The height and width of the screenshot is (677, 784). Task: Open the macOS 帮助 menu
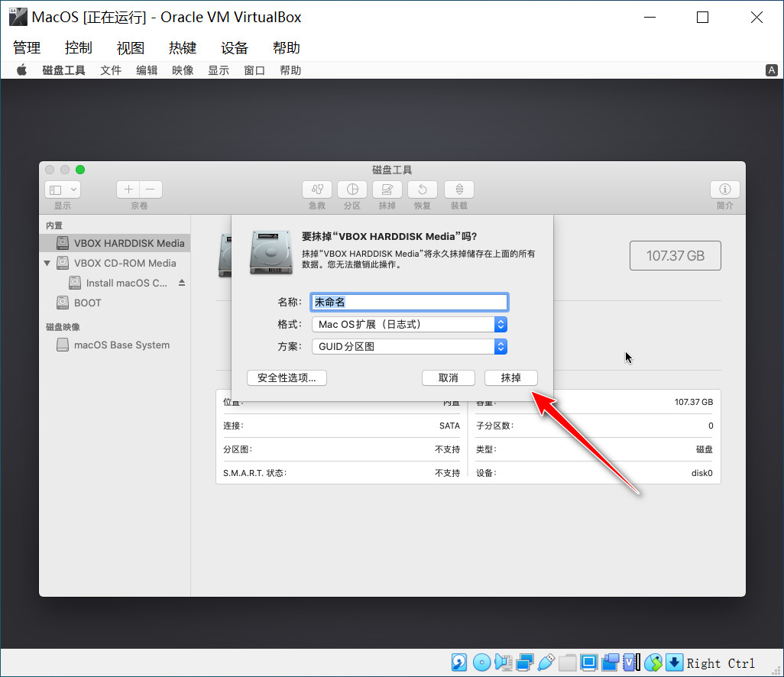pos(290,70)
